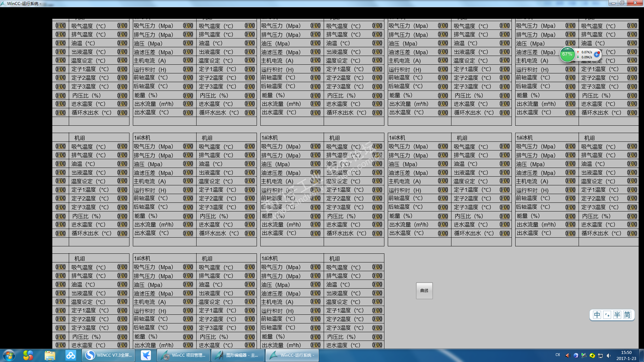
Task: Open the Baidu cloud taskbar icon
Action: (x=70, y=355)
